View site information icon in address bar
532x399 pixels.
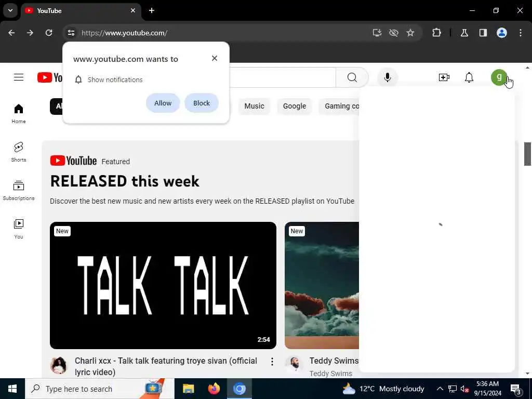71,33
